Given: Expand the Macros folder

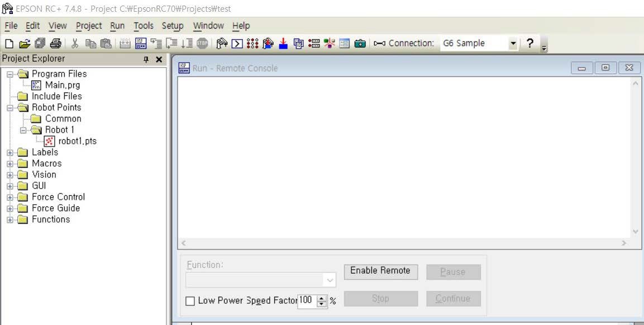Looking at the screenshot, I should (10, 164).
